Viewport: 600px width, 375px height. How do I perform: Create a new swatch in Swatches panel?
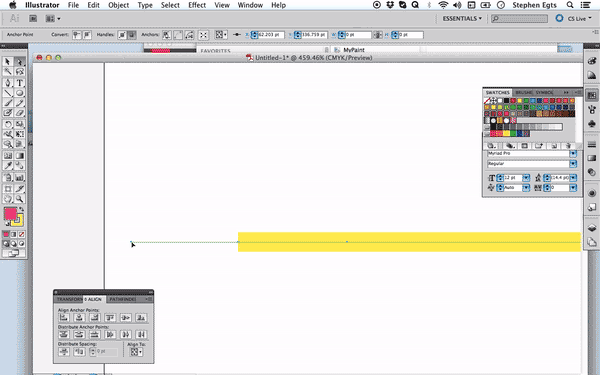[554, 146]
